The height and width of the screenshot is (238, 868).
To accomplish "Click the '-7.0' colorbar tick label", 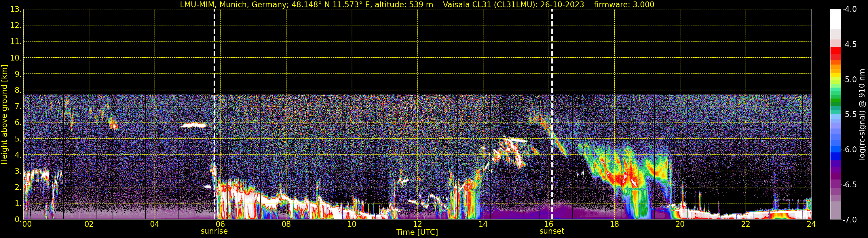I will pos(849,220).
